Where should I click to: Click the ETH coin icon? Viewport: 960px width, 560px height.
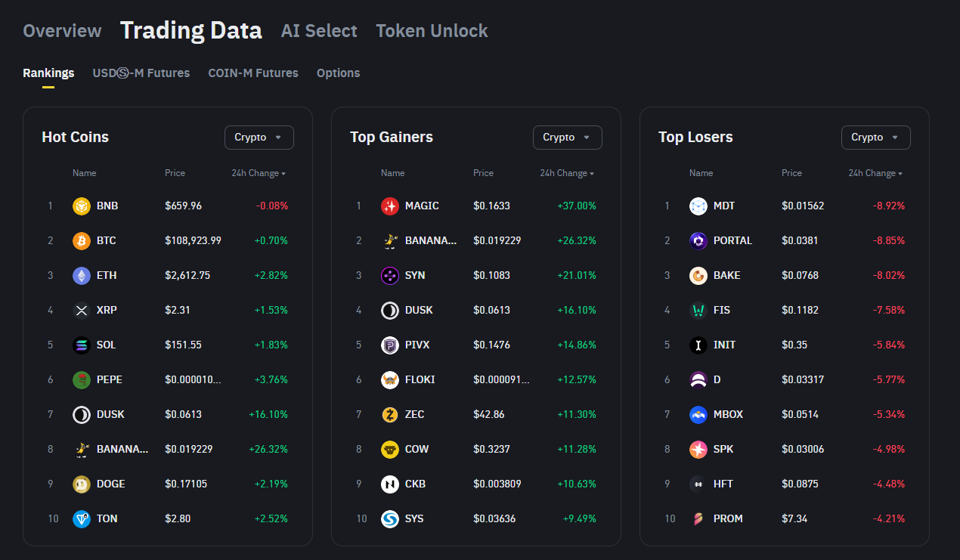(x=82, y=275)
